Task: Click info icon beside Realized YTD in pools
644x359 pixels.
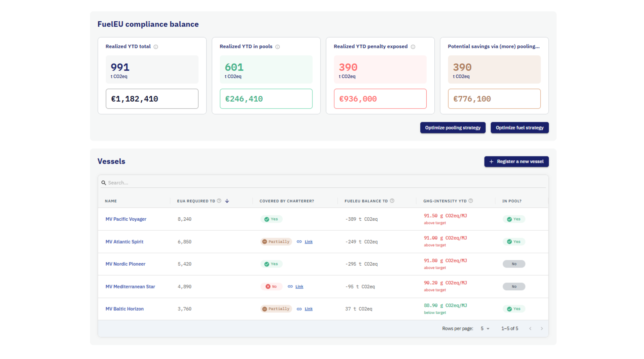Action: coord(277,47)
